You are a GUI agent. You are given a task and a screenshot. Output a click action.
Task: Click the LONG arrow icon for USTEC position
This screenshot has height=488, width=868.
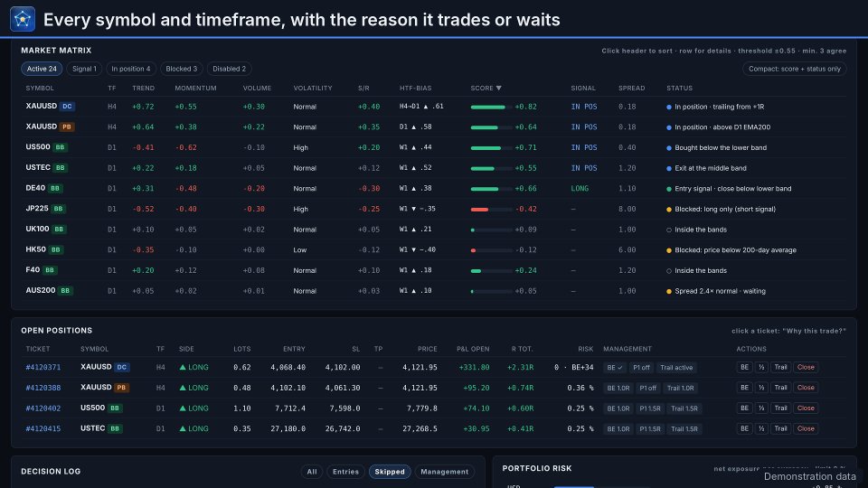(183, 428)
